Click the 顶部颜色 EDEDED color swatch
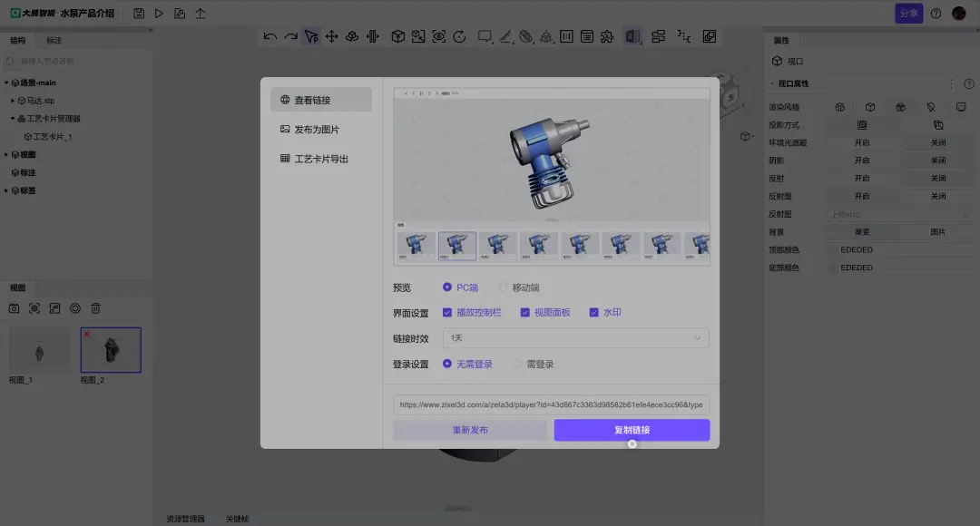The height and width of the screenshot is (526, 980). [832, 249]
